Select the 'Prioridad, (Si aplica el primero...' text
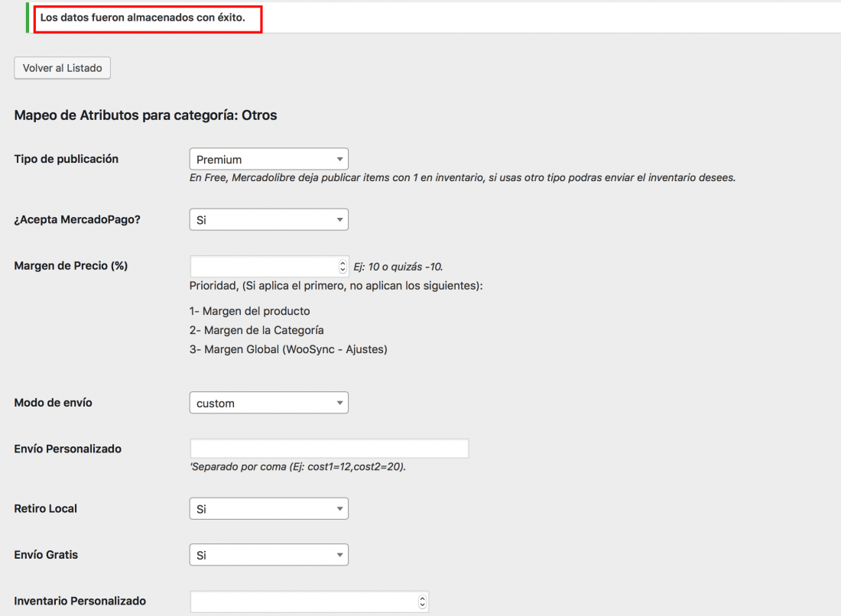841x616 pixels. 336,286
